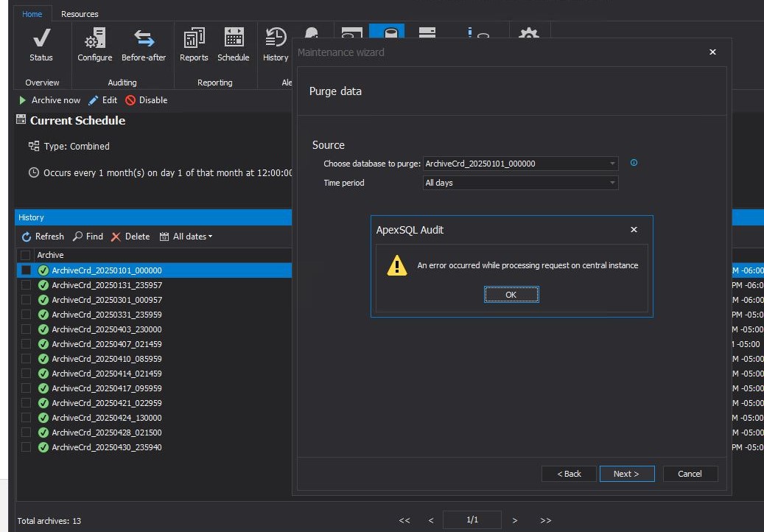Go to last page of archives

[x=546, y=520]
